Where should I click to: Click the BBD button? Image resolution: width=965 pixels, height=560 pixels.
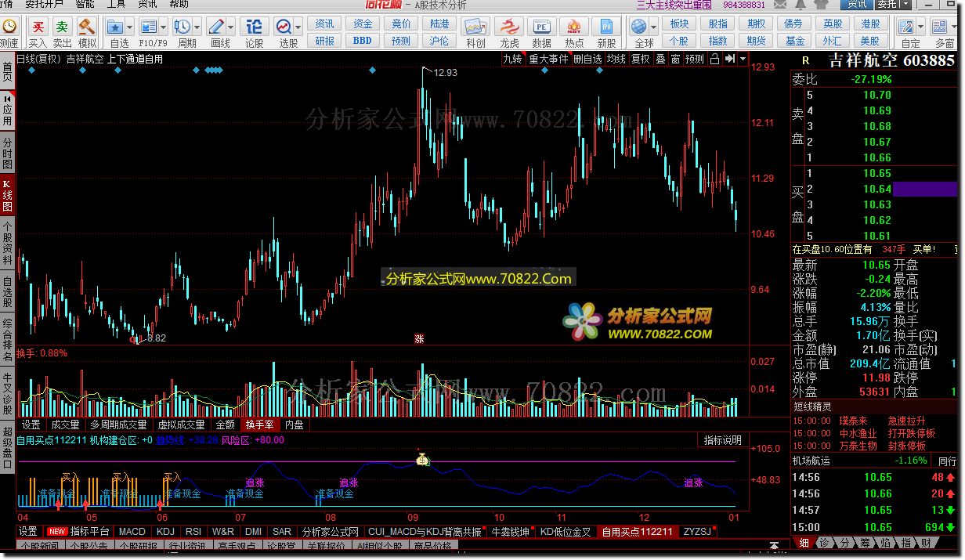pyautogui.click(x=363, y=41)
